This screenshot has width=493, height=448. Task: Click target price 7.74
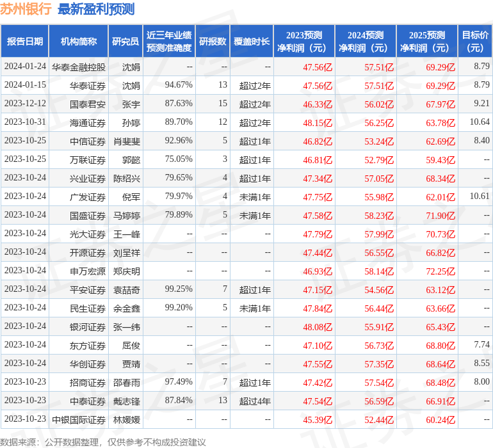pyautogui.click(x=481, y=344)
